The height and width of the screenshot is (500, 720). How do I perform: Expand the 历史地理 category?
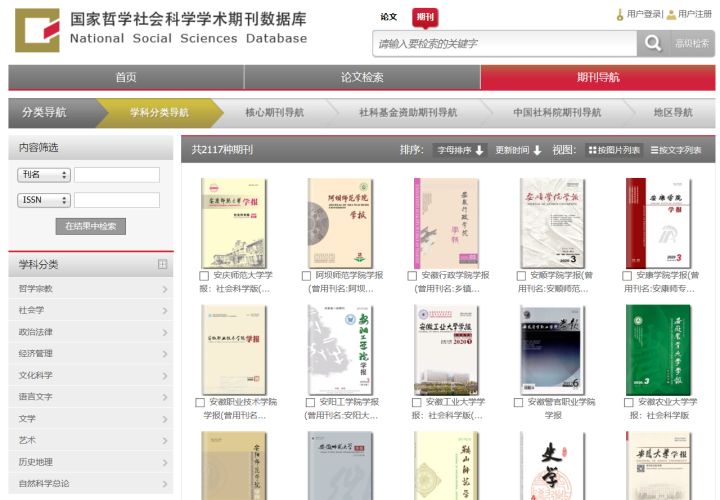tap(91, 462)
